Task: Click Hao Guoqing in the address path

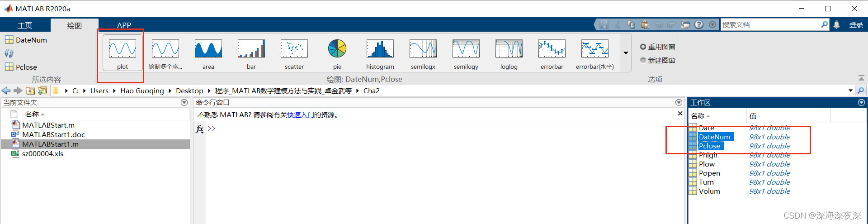Action: 142,91
